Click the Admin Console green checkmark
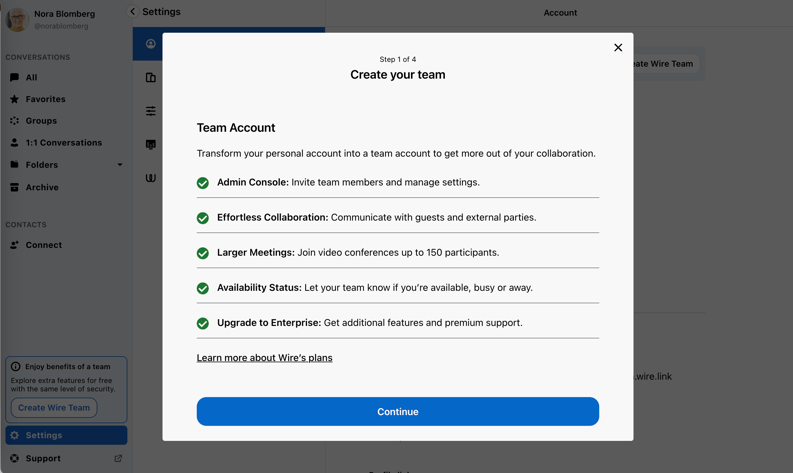 click(x=203, y=183)
